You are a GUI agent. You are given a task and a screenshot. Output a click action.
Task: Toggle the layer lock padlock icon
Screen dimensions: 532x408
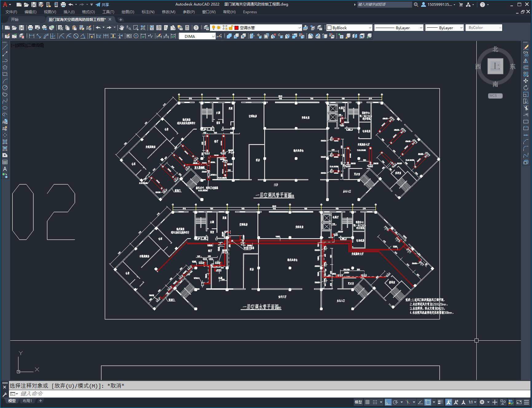click(231, 28)
